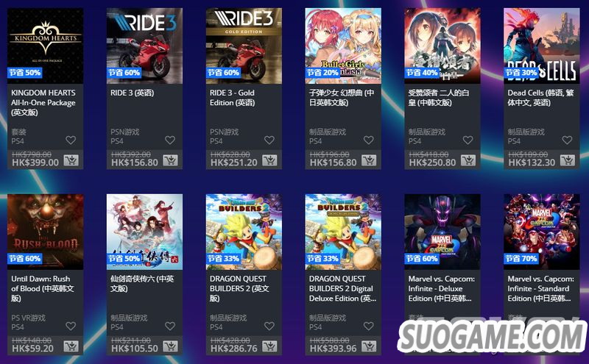Screen dimensions: 589x364
Task: Favorite Bullet Girls Phantasia with heart icon
Action: [x=369, y=140]
